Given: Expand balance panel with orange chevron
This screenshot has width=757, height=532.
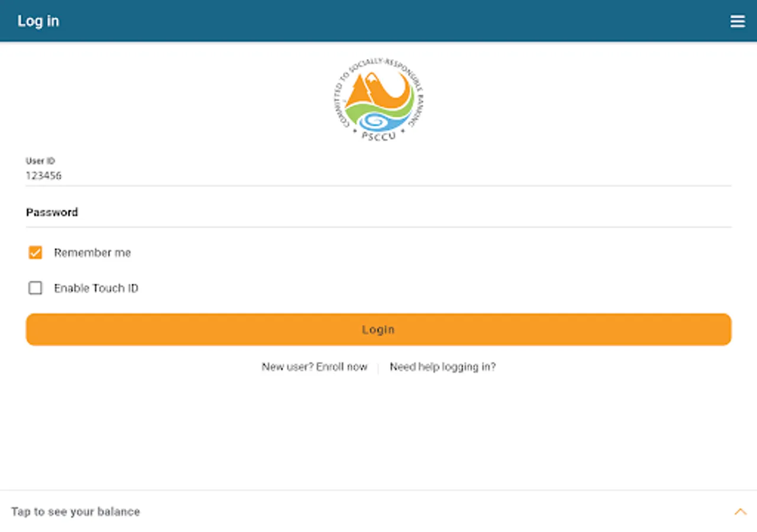Looking at the screenshot, I should coord(740,511).
